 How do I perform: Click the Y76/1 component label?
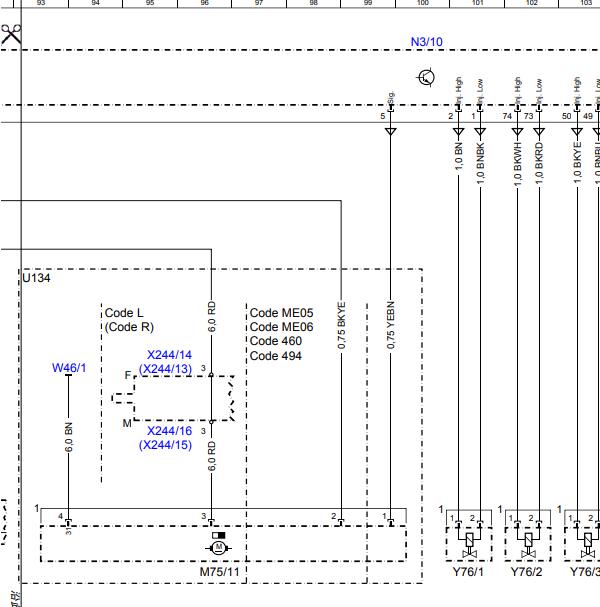[468, 572]
